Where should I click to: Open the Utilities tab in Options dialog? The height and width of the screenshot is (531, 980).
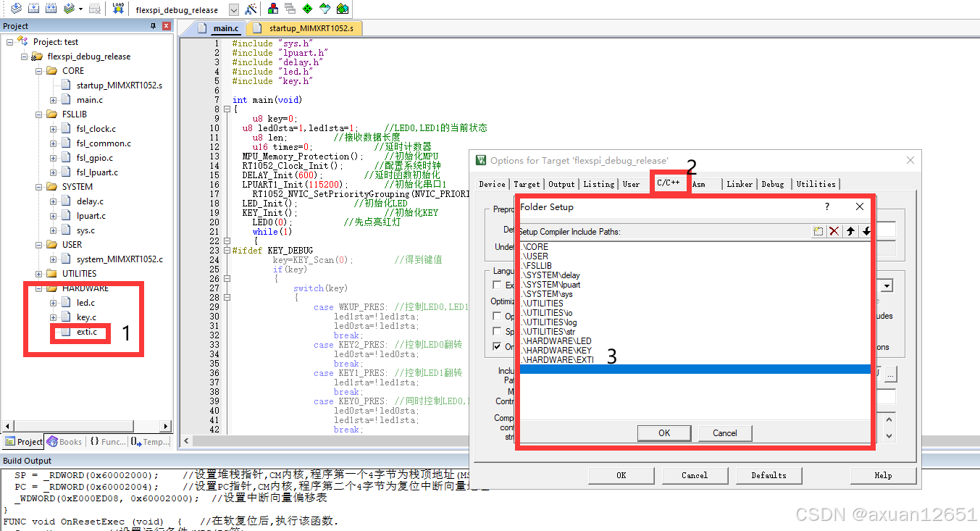816,184
